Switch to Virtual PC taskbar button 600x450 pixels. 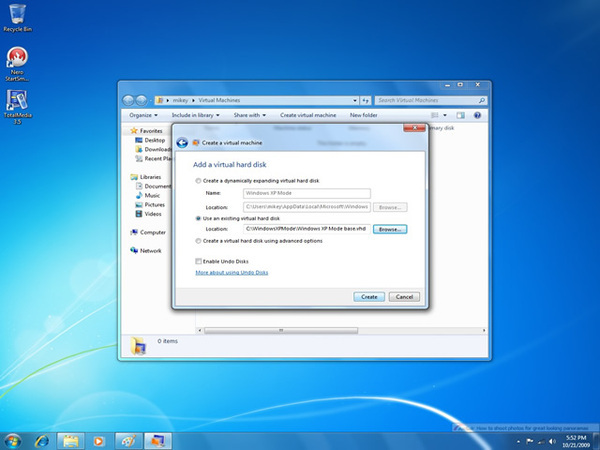point(158,441)
